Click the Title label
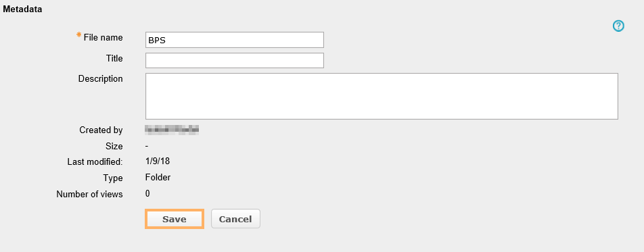Viewport: 644px width, 252px height. [114, 58]
